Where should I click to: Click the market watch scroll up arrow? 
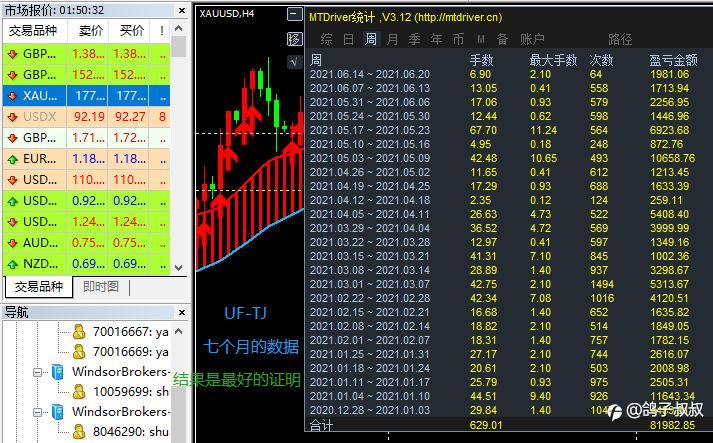pos(179,28)
